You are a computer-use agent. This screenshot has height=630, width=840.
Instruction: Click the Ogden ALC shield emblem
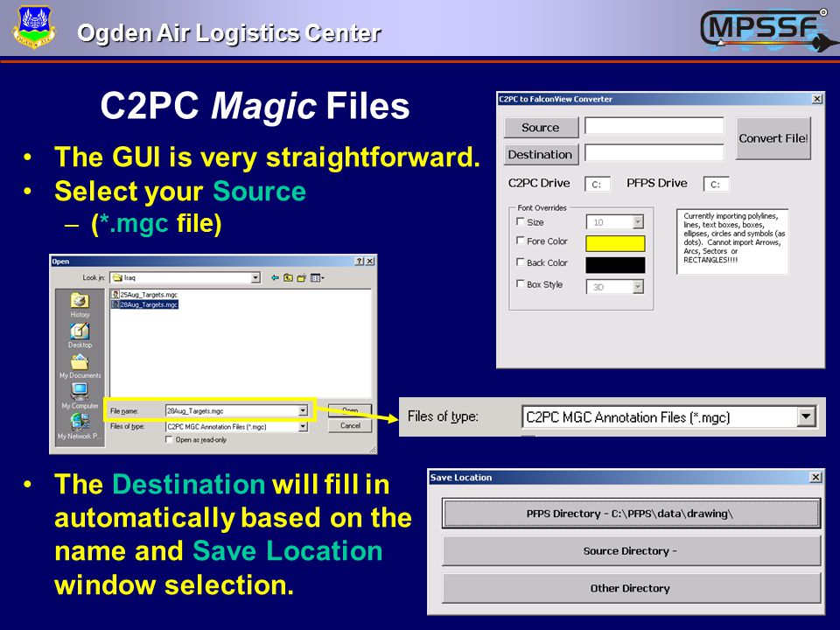34,27
